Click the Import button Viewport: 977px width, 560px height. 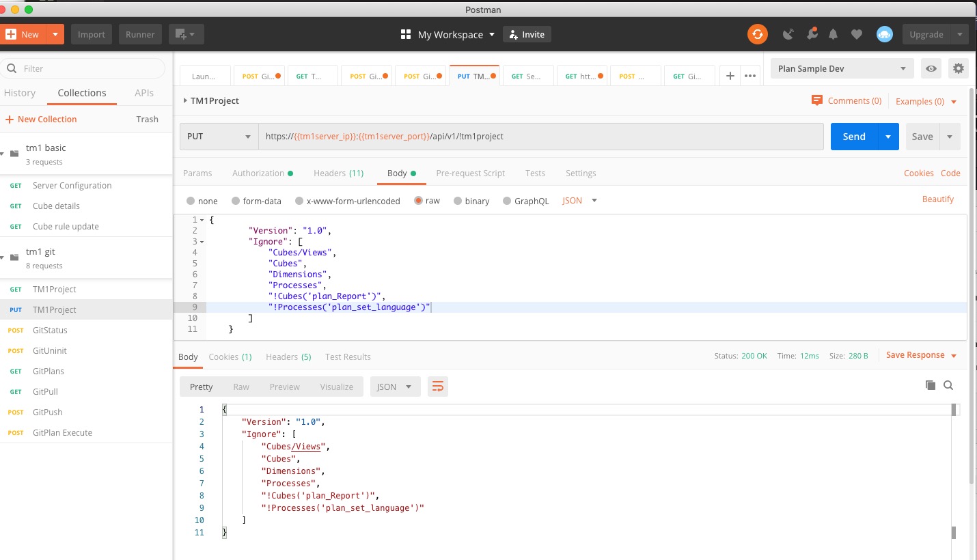(92, 34)
